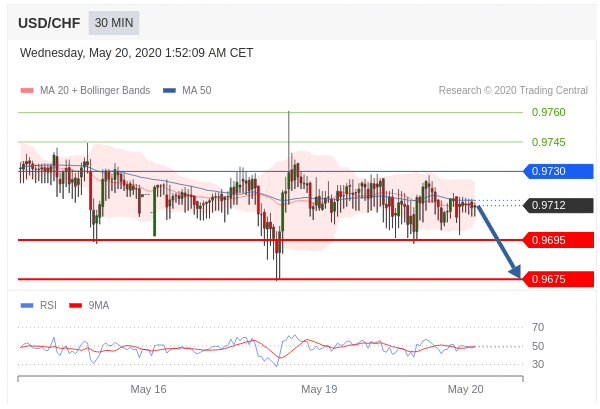Click the RSI 50 level label

click(538, 346)
